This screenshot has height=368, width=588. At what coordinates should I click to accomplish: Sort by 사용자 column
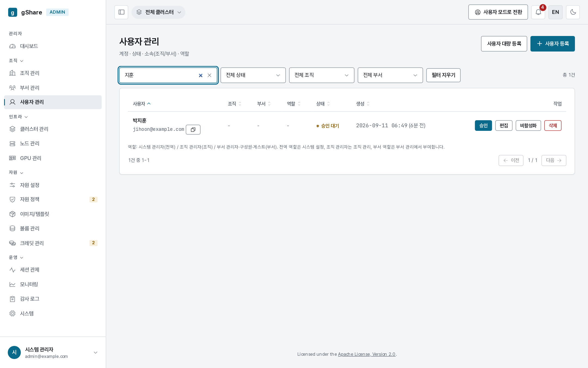(142, 104)
